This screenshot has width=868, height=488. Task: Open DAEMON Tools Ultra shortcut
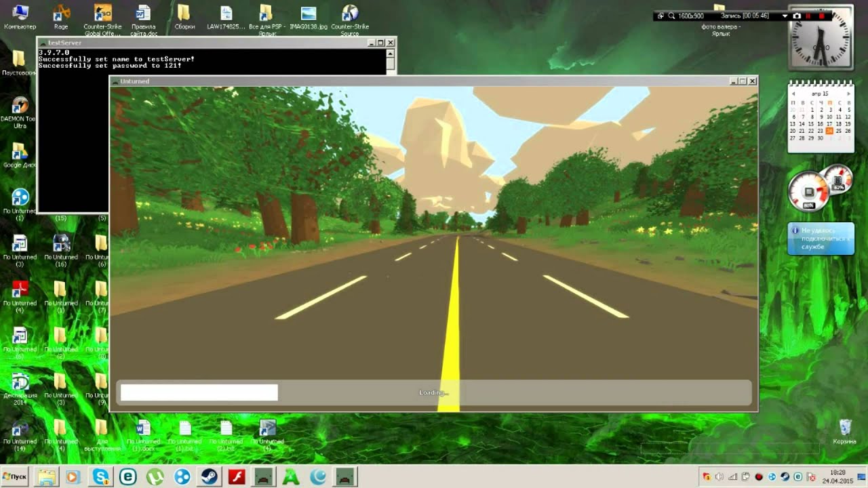(x=20, y=113)
